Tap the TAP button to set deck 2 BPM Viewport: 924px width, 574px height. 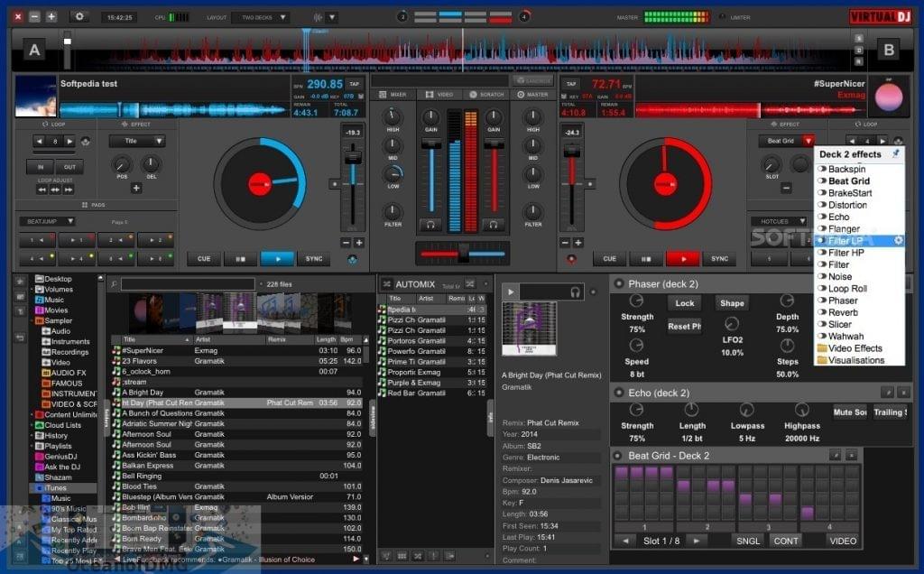[569, 84]
